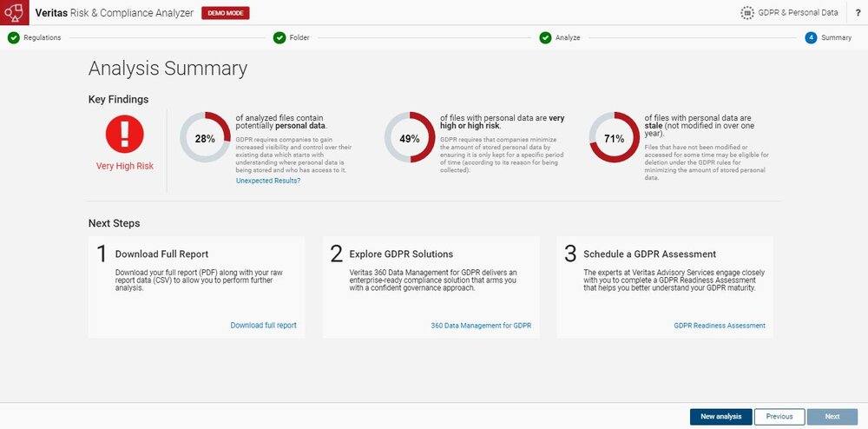Click step 4 circle beside Summary

811,37
